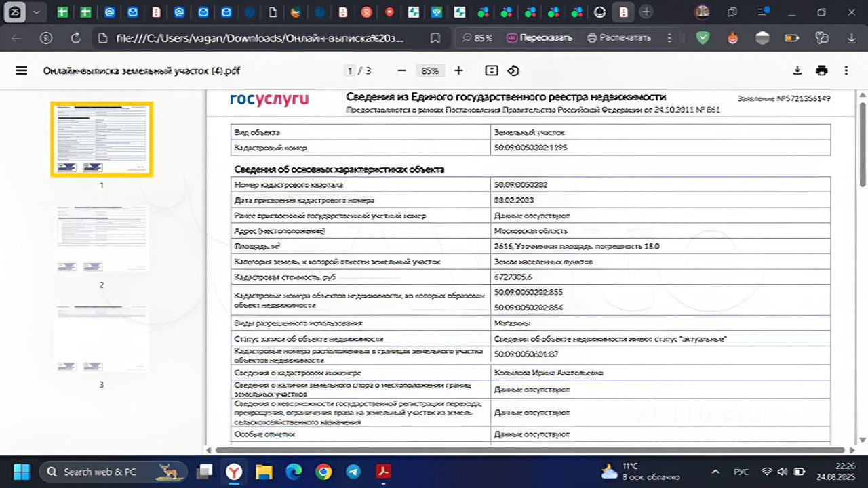The width and height of the screenshot is (868, 488).
Task: Go back to the previous page
Action: (x=16, y=38)
